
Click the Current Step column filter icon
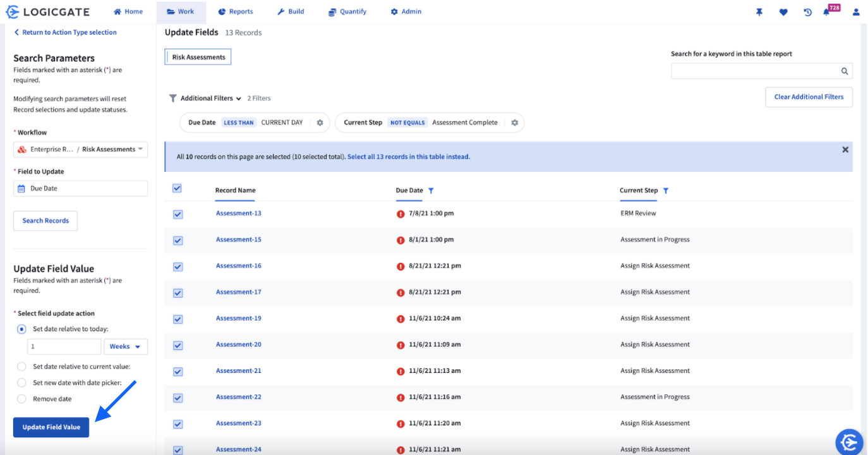[666, 190]
